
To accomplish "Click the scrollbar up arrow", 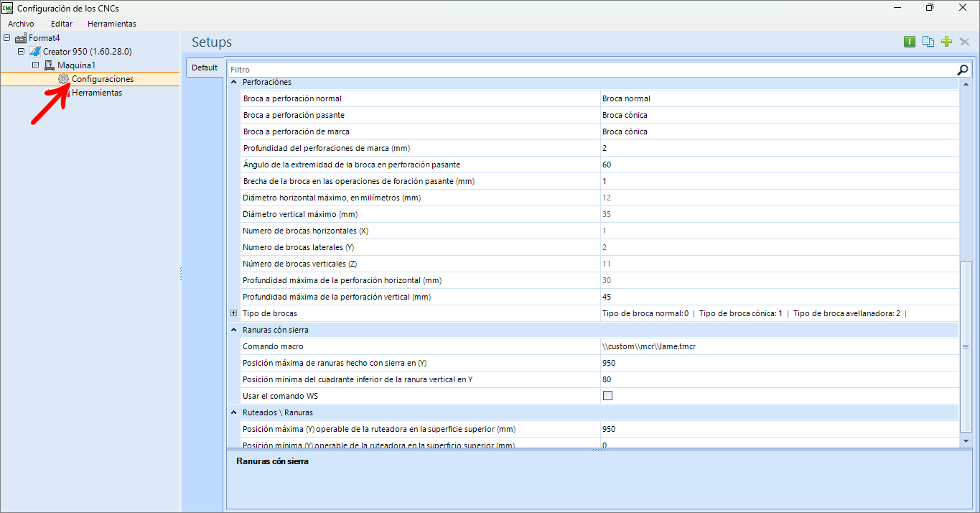I will [966, 85].
